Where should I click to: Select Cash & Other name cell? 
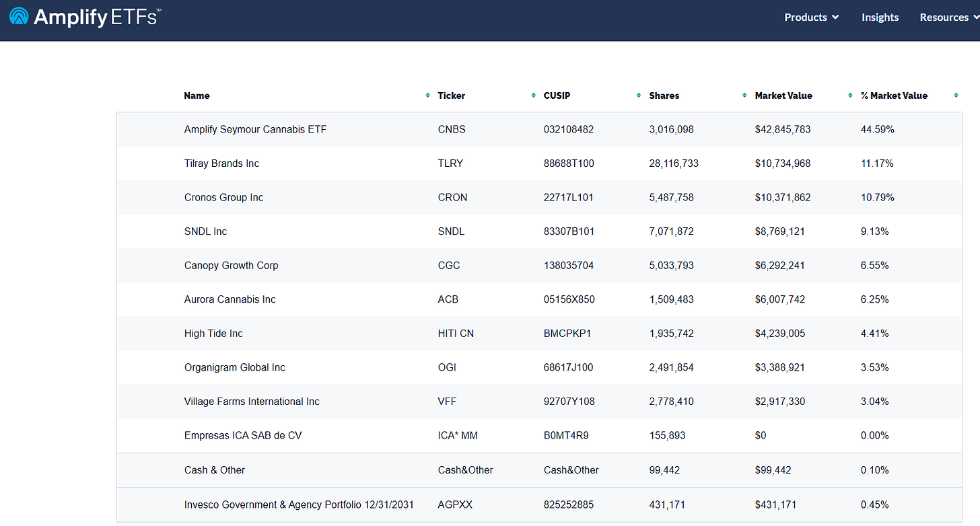click(215, 470)
